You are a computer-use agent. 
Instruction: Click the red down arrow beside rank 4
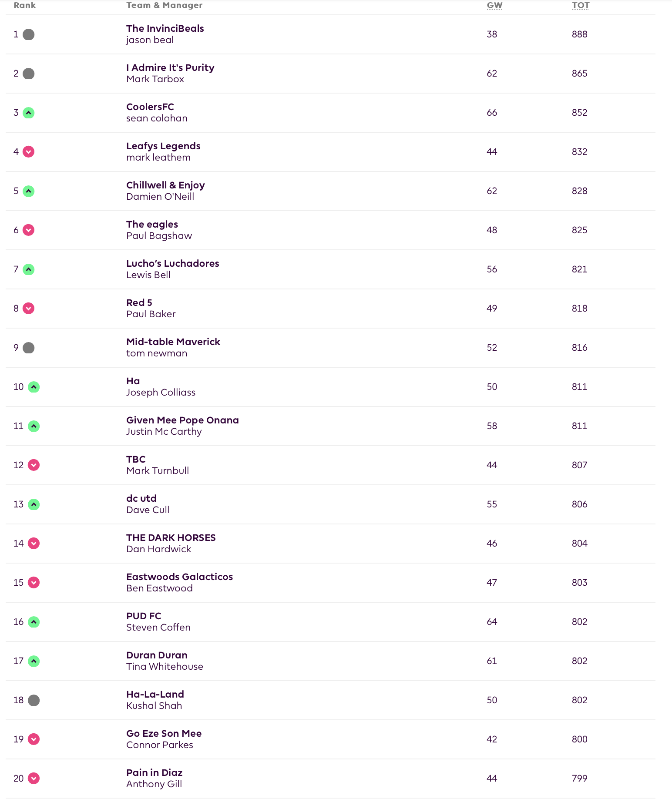(29, 152)
